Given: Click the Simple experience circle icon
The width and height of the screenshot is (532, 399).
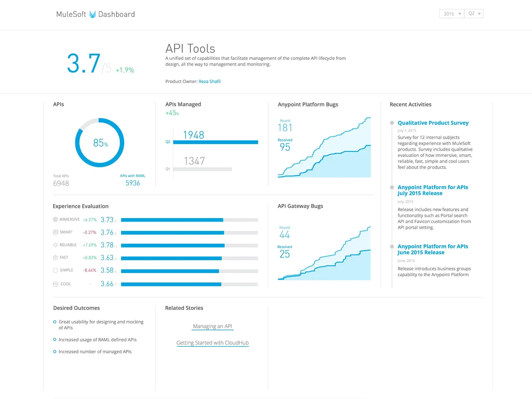Looking at the screenshot, I should [55, 270].
